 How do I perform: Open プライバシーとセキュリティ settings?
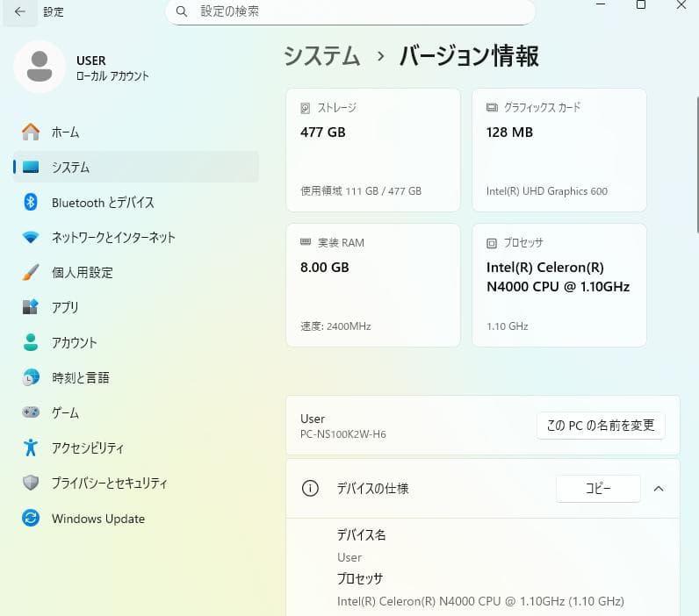(136, 483)
